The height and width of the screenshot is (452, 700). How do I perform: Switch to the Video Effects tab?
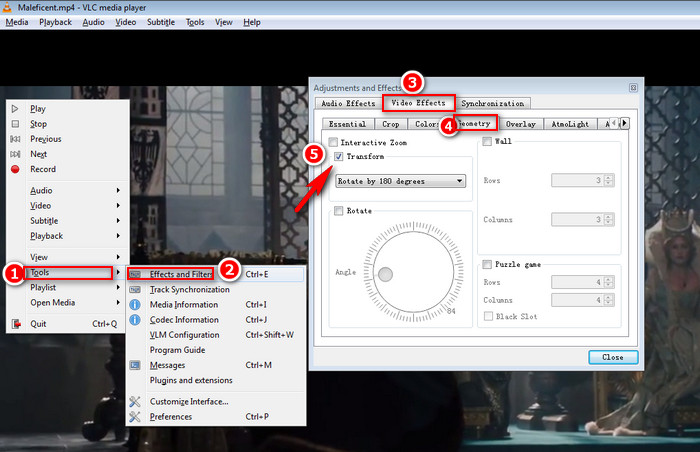click(418, 103)
